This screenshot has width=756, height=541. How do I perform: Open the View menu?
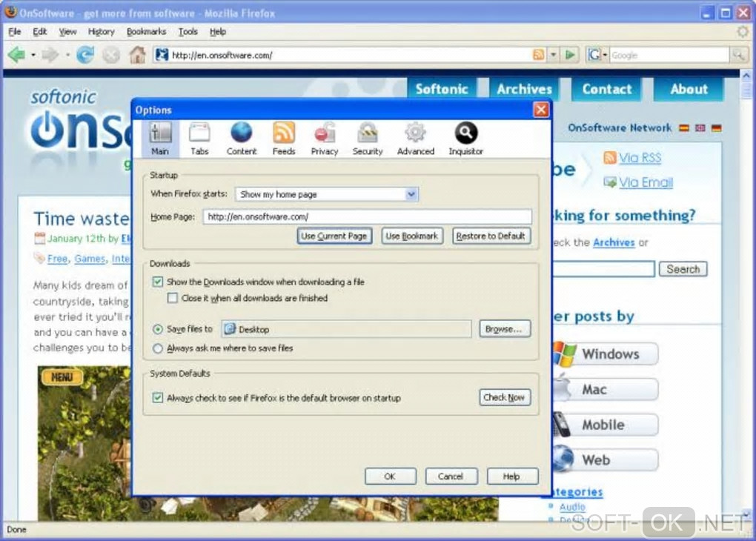click(x=67, y=32)
